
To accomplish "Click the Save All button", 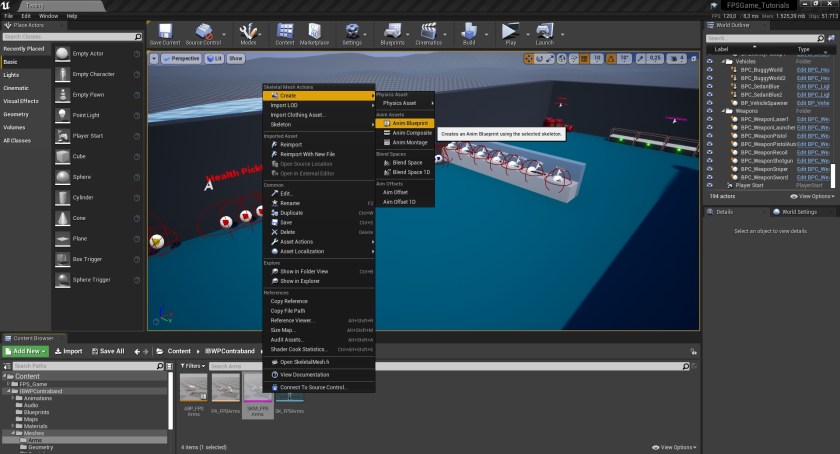I will pyautogui.click(x=107, y=351).
